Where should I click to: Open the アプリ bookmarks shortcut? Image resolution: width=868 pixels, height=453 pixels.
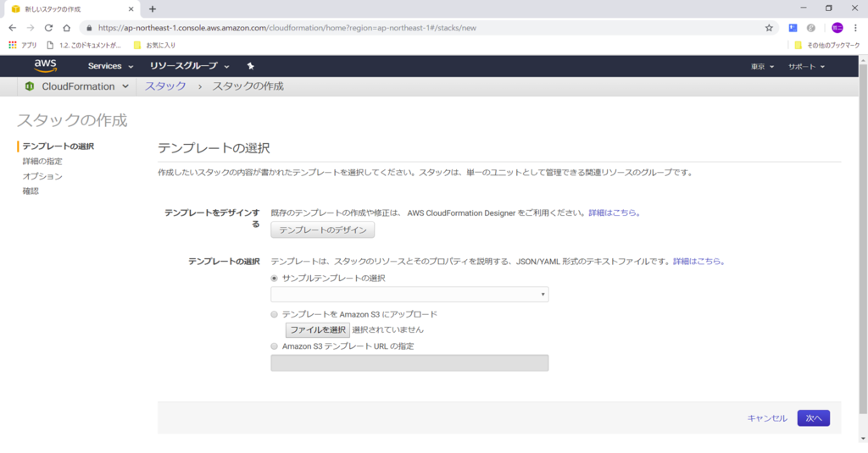[23, 46]
